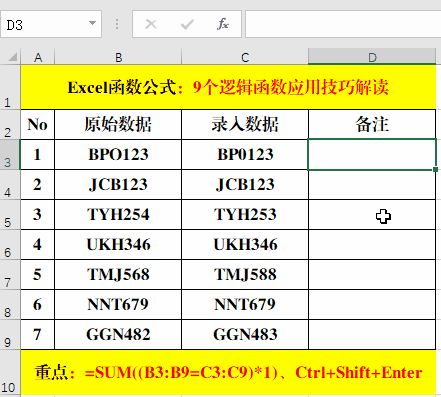Click the 原始数据 header cell

click(118, 124)
